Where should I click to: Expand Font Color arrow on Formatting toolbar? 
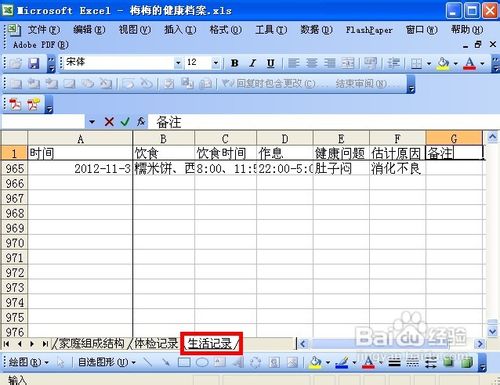482,63
